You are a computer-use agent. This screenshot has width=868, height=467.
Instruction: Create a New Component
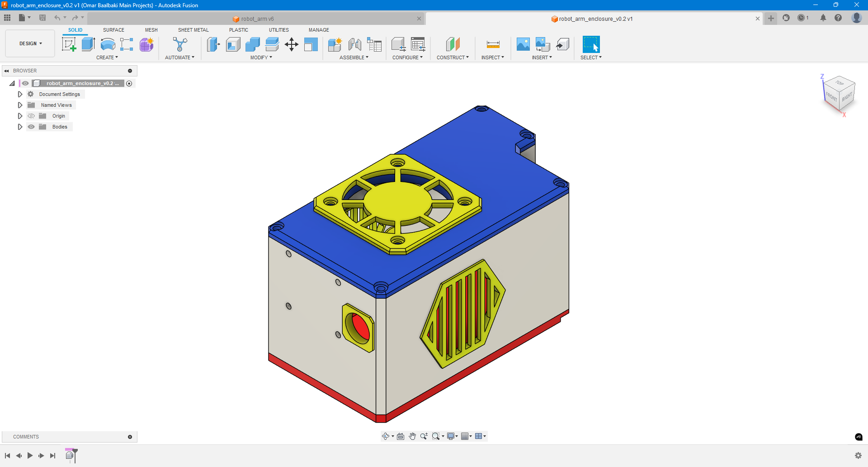[335, 44]
